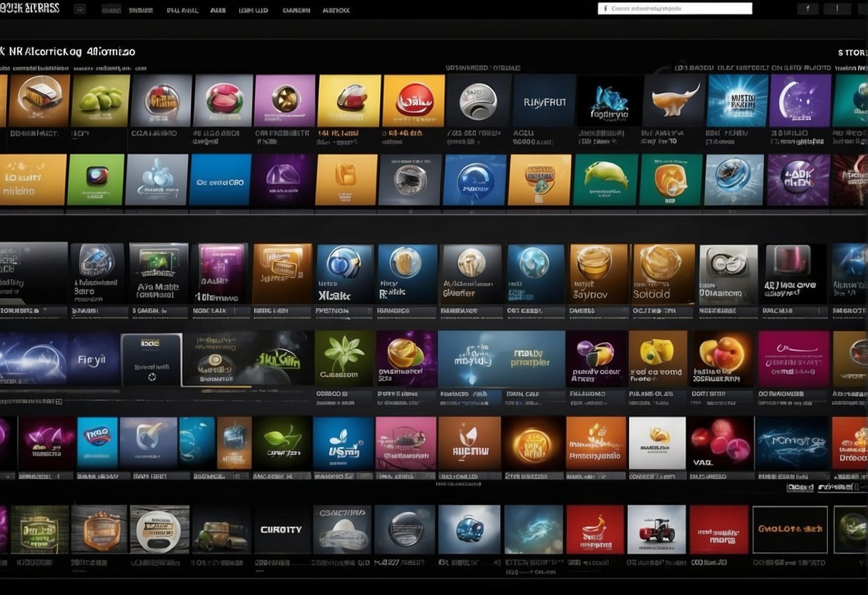Image resolution: width=868 pixels, height=595 pixels.
Task: Open the black CUROITY app tile
Action: pos(281,530)
